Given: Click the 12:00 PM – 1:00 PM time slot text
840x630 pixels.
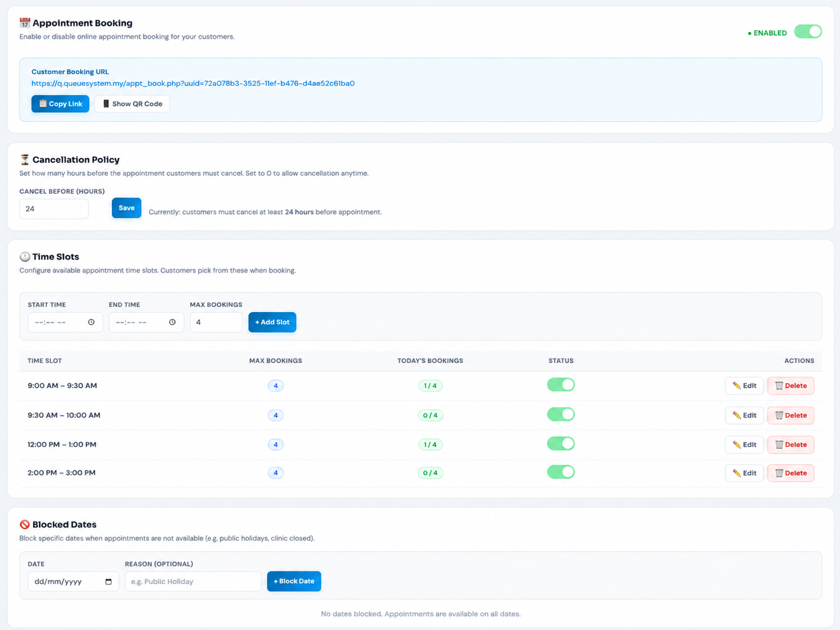Looking at the screenshot, I should [62, 444].
